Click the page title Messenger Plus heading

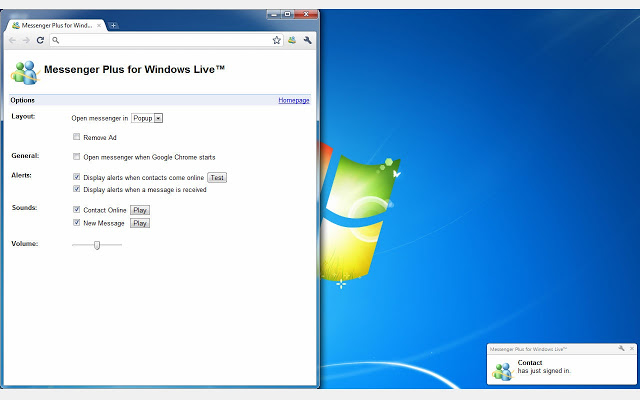(134, 69)
